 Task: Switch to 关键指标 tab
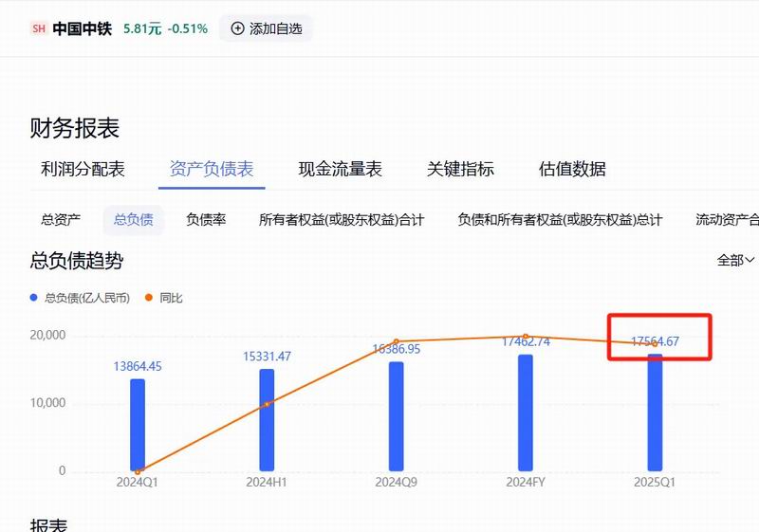tap(460, 170)
